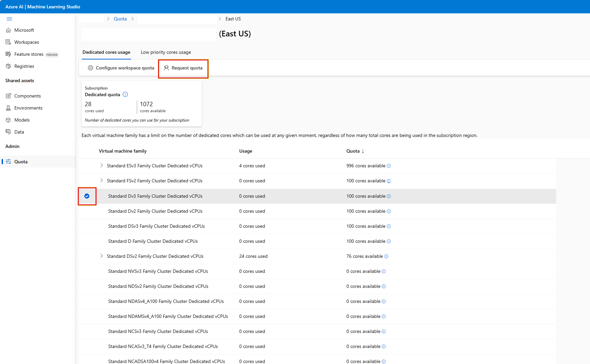Expand the Standard DSv2 Family row
Viewport: 590px width, 364px height.
click(x=102, y=256)
